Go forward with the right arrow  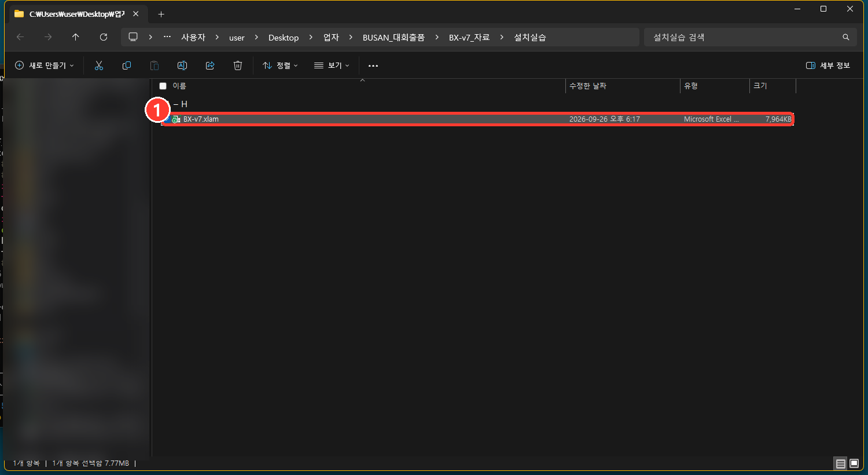click(x=48, y=37)
